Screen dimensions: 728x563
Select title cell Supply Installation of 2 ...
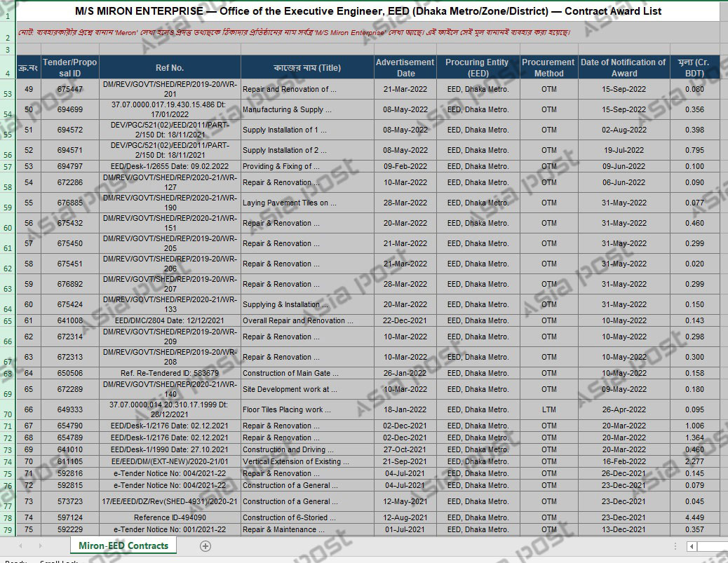[307, 150]
